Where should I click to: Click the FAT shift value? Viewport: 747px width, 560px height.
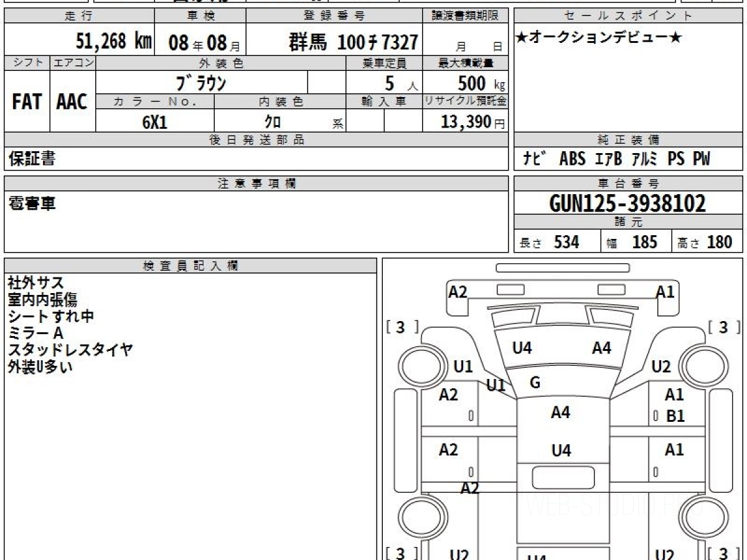point(27,103)
